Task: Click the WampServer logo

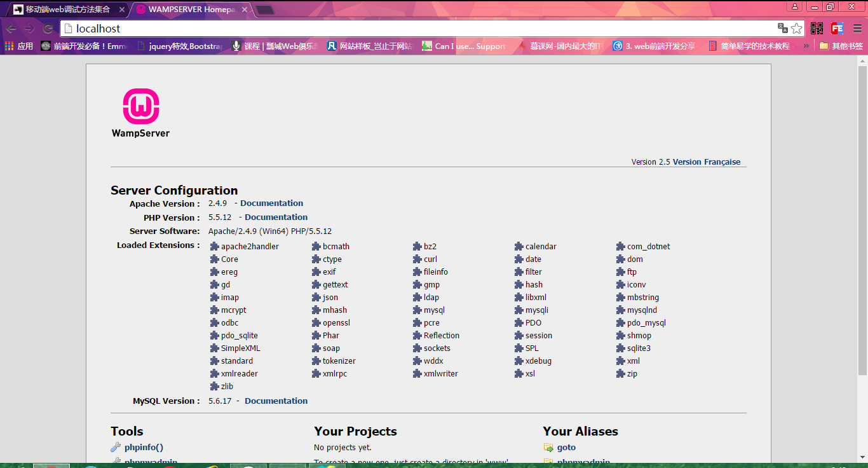Action: [140, 113]
